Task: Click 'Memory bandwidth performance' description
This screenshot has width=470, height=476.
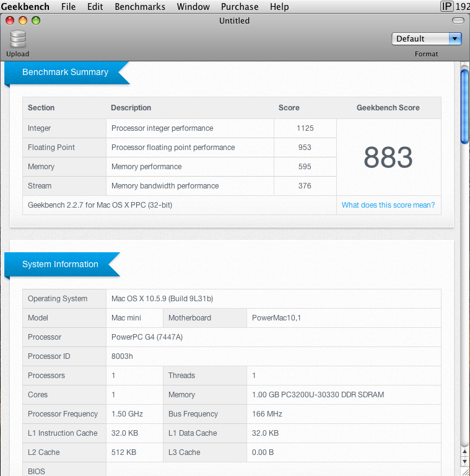Action: tap(165, 185)
